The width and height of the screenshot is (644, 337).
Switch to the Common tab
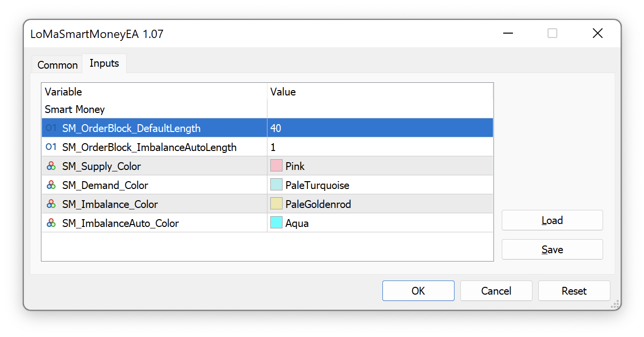coord(57,64)
